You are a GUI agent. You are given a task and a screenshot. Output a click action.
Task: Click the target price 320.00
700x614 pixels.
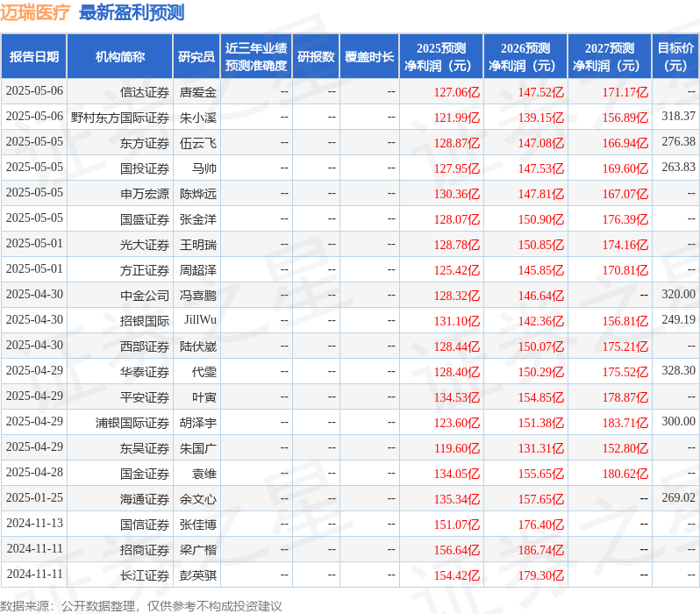(x=679, y=294)
